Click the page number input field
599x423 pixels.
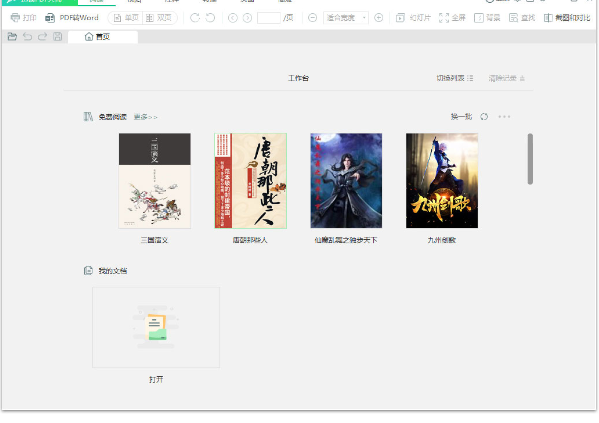[x=269, y=18]
